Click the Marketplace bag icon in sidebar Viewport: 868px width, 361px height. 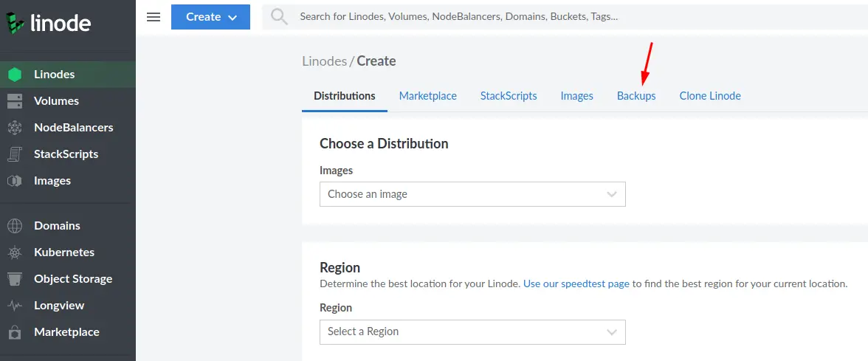point(15,332)
